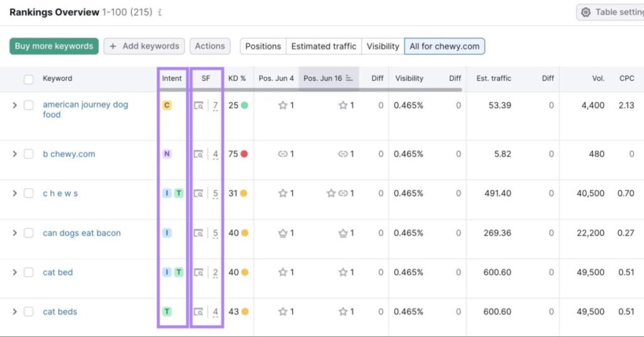Click the Est. traffic value 491.40

coord(498,193)
